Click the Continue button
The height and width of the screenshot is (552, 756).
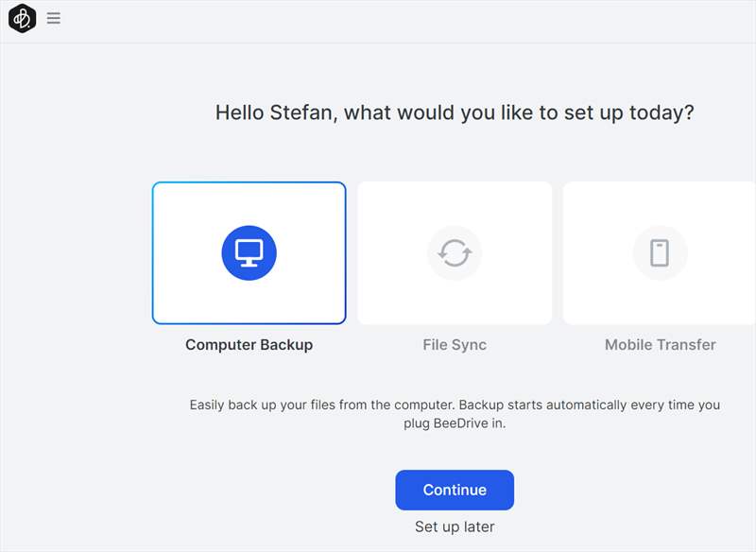coord(455,490)
